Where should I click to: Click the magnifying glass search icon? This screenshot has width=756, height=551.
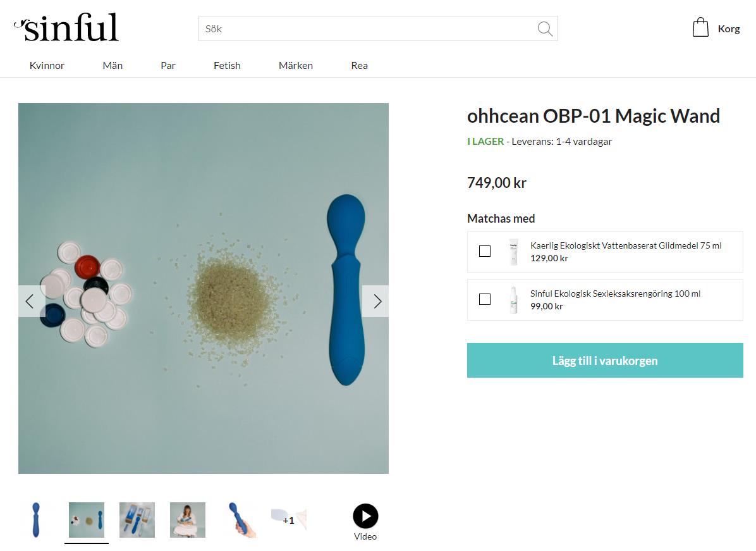point(545,29)
